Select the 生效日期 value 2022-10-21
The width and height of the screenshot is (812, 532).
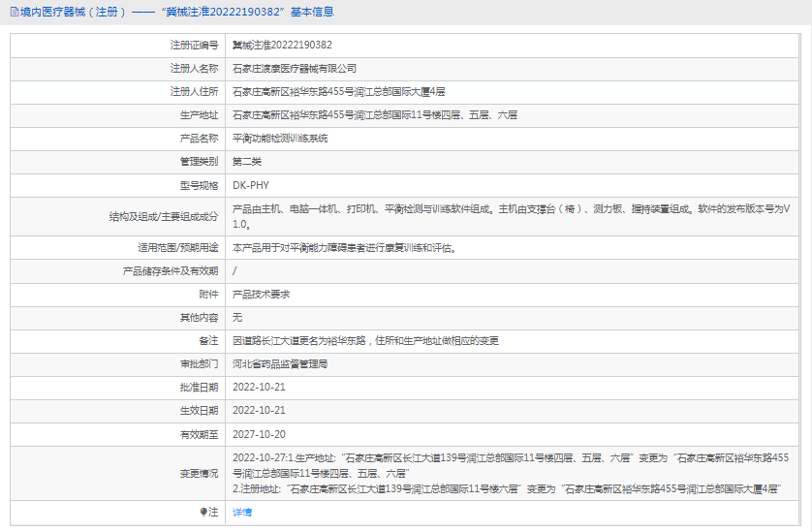click(259, 410)
